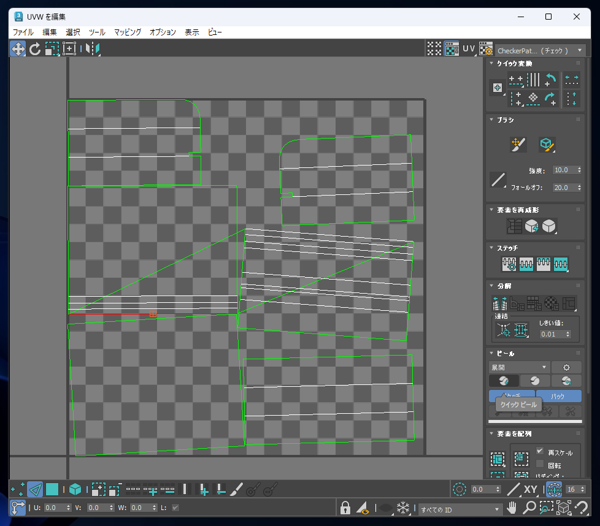Click Space Vertically in Quick Transform

pyautogui.click(x=572, y=98)
